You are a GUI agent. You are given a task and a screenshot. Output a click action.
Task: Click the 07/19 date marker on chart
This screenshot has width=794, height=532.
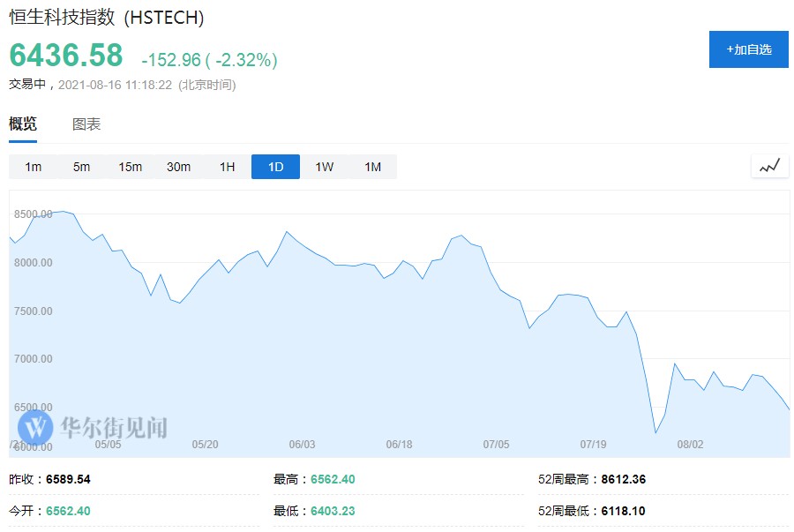pyautogui.click(x=593, y=444)
